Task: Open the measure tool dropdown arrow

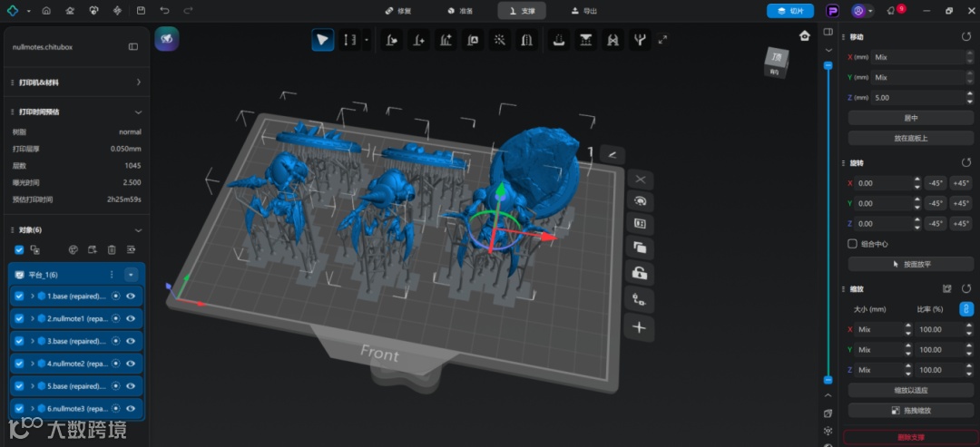Action: pos(367,40)
